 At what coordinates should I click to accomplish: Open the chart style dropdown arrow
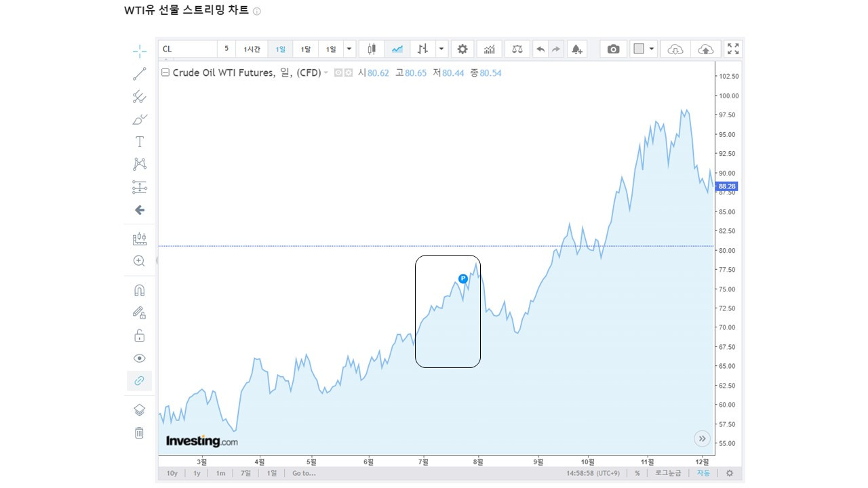(x=442, y=49)
